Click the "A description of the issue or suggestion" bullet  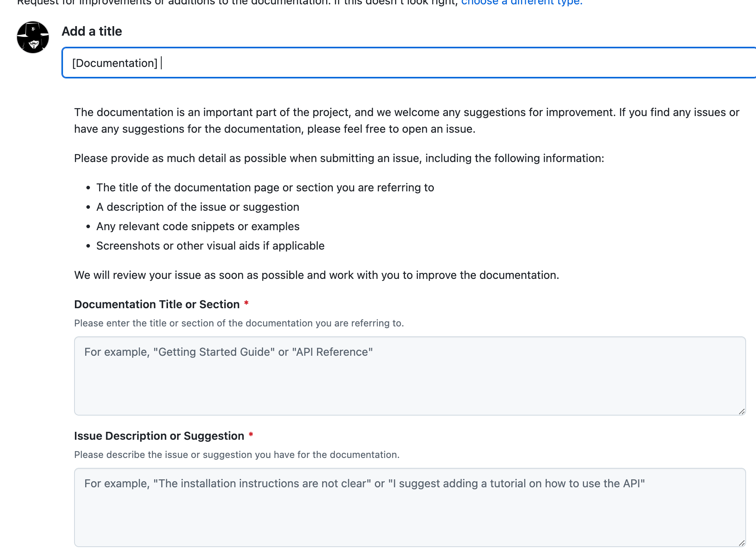tap(198, 207)
